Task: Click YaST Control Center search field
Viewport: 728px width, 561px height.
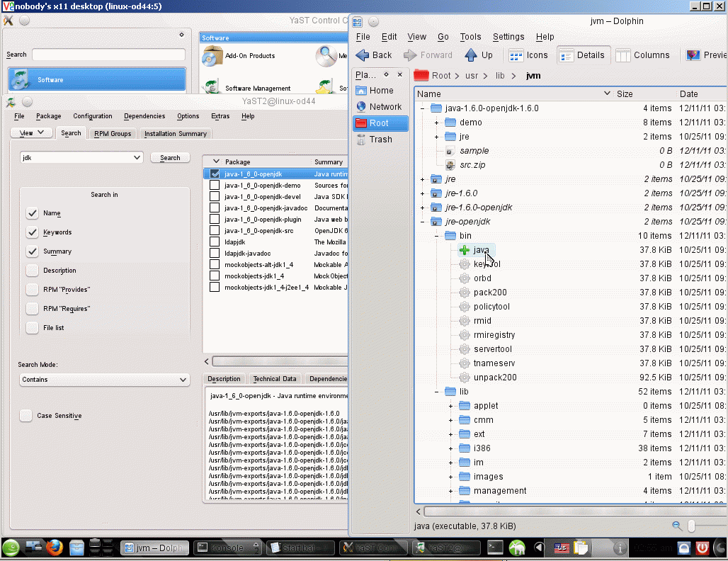Action: [108, 55]
